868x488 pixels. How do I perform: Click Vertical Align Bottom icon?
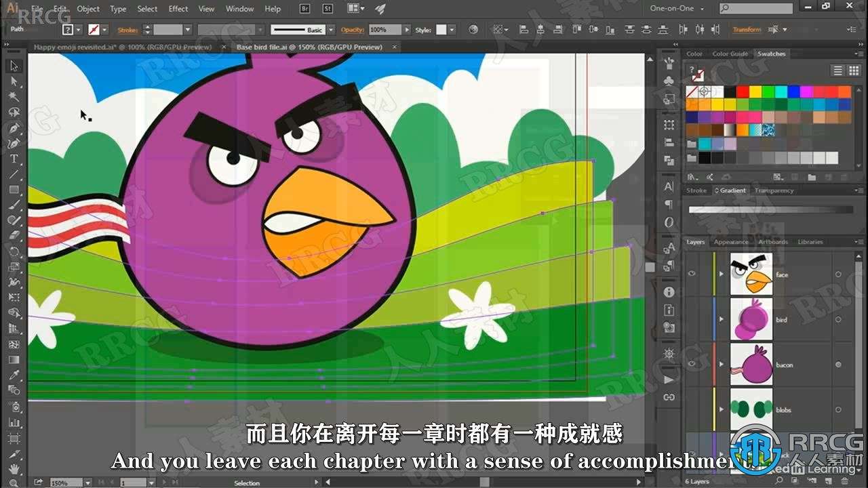point(612,30)
